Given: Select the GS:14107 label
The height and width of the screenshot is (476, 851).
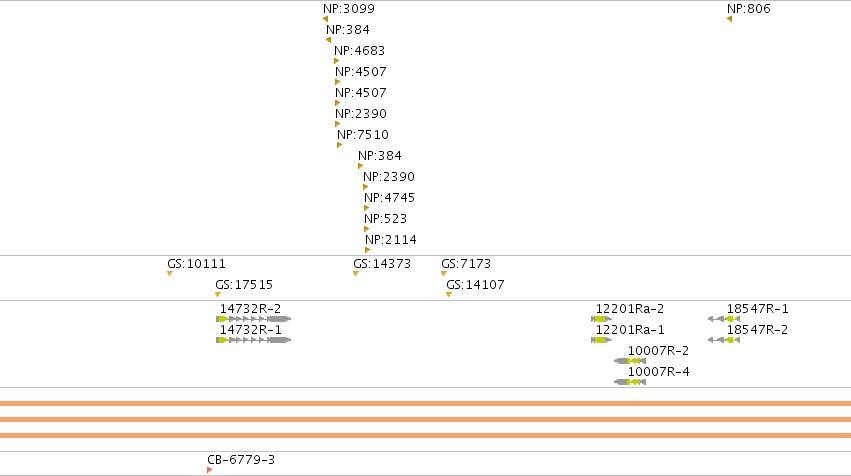Looking at the screenshot, I should (475, 285).
